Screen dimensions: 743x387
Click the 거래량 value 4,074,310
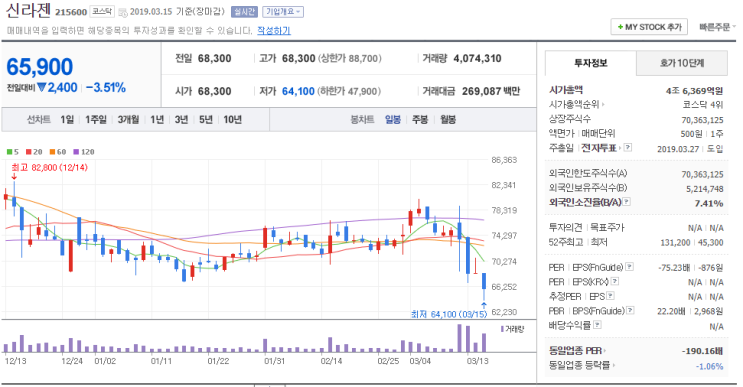477,59
